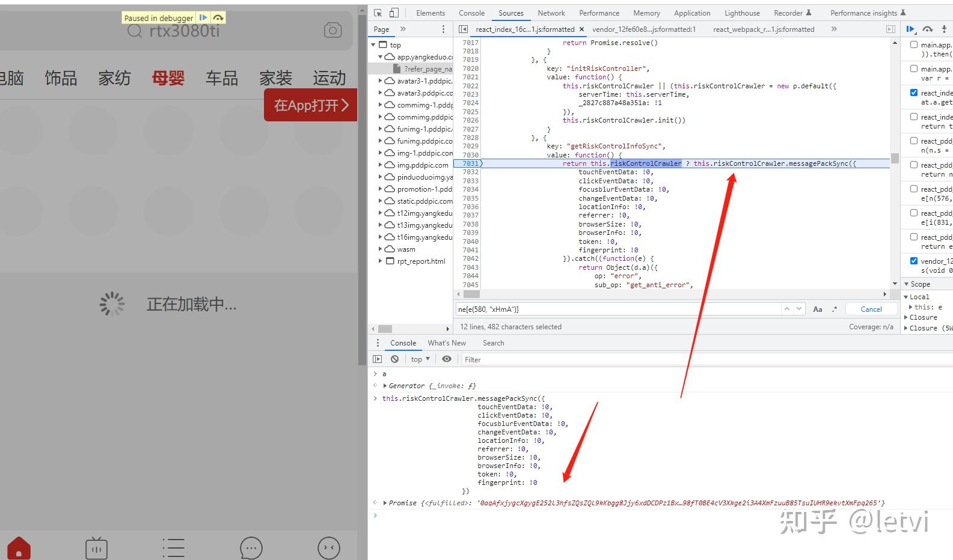Enable the main.app 'var r =' breakpoint checkbox
The width and height of the screenshot is (953, 560).
coord(914,68)
